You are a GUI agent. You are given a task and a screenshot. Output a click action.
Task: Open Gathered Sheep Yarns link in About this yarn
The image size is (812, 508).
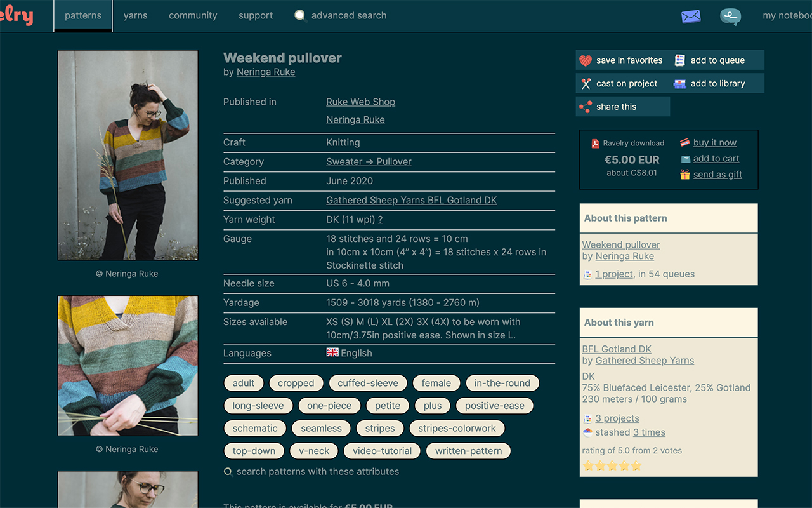[645, 360]
